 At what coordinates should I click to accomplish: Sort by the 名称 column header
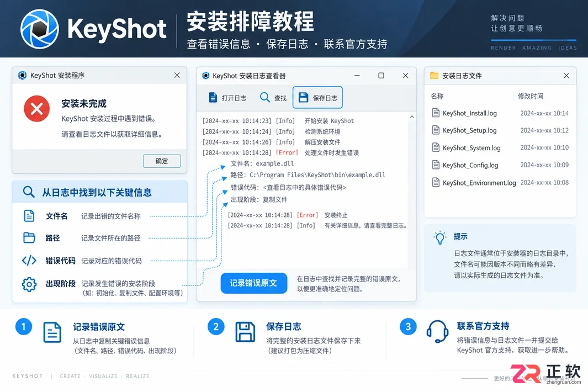437,96
